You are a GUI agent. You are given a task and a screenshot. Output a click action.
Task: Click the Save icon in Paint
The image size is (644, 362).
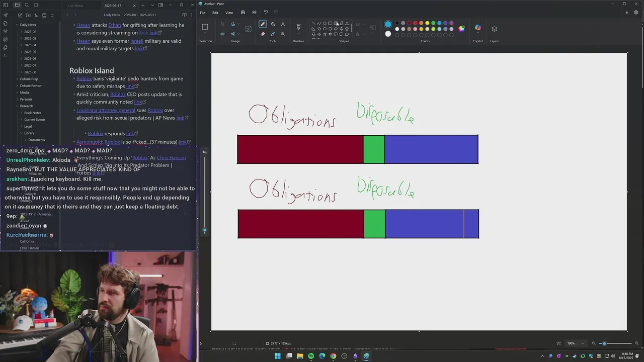tap(243, 13)
